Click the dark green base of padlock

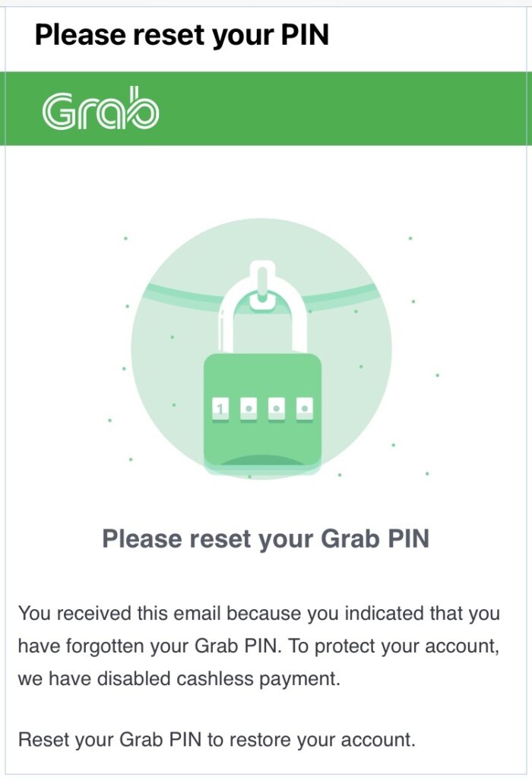[x=262, y=459]
